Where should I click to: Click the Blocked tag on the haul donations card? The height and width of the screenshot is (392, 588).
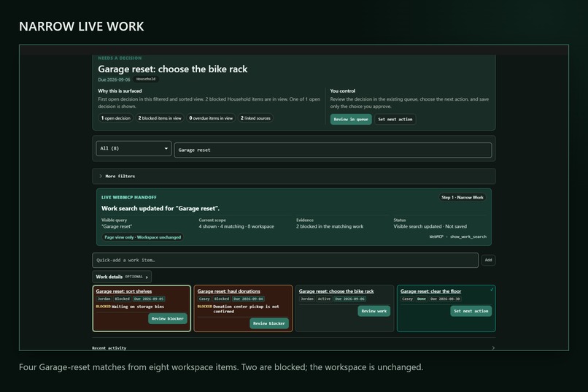[222, 299]
